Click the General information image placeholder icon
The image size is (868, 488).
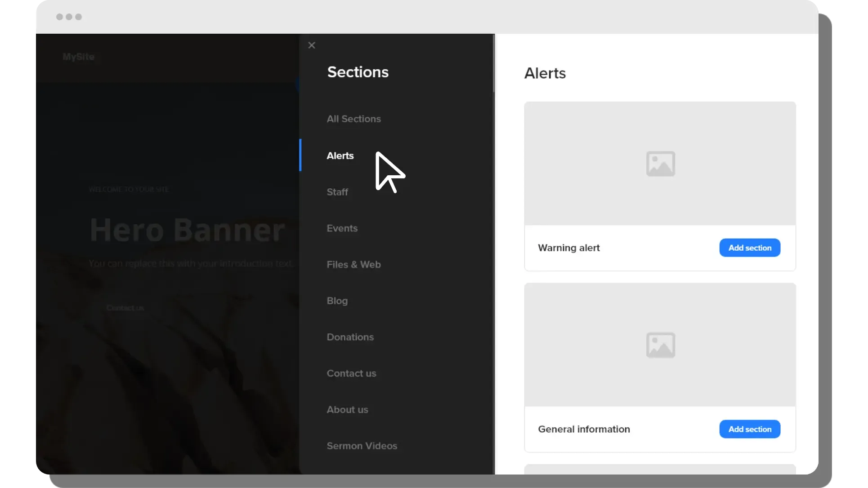point(660,345)
